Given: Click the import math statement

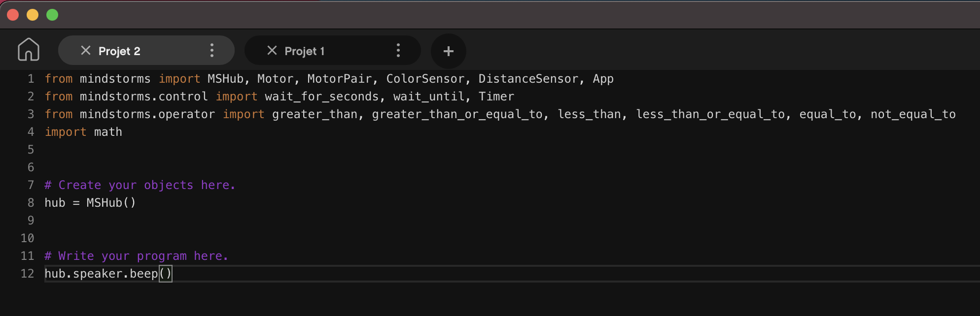Looking at the screenshot, I should click(83, 131).
